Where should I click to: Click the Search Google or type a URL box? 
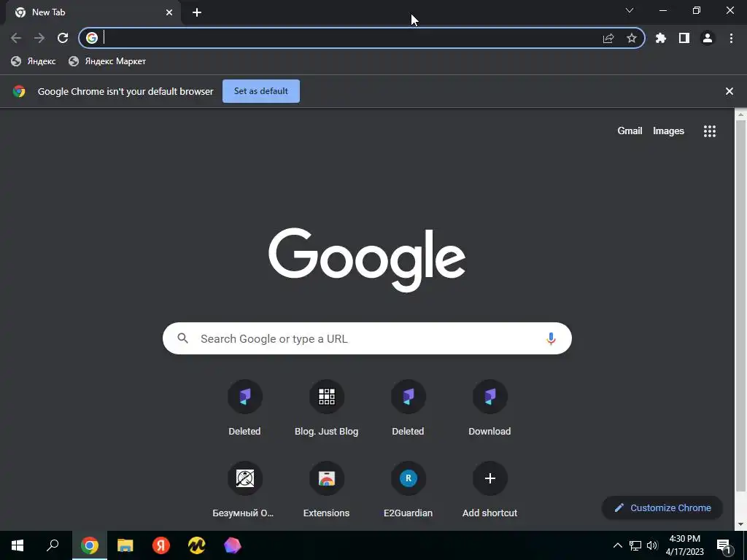tap(367, 338)
